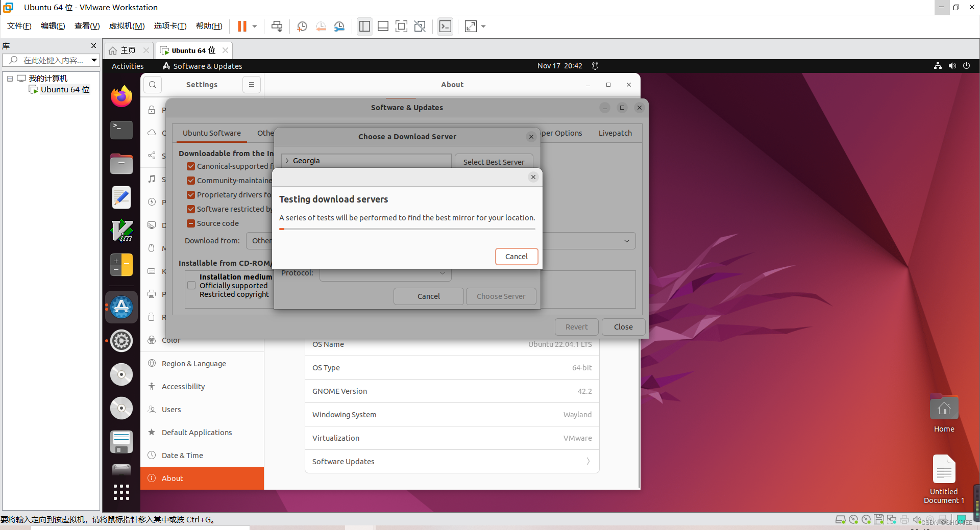
Task: Switch to the Ubuntu Software tab
Action: (x=212, y=133)
